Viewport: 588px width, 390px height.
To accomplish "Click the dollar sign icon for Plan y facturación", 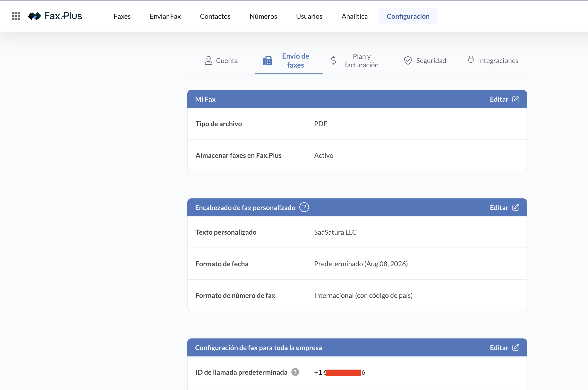I will pos(334,61).
